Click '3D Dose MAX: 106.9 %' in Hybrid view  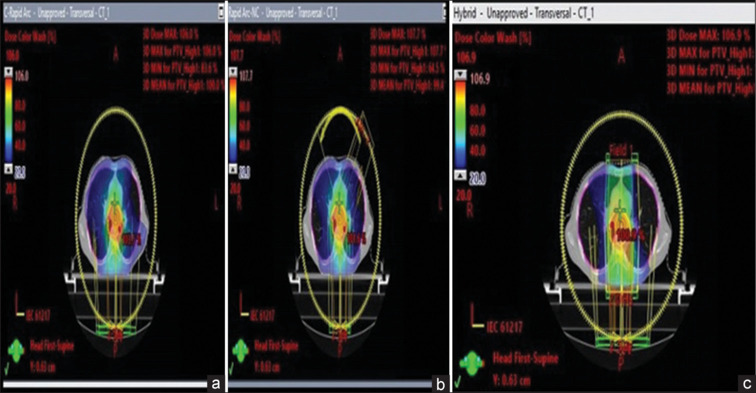709,36
